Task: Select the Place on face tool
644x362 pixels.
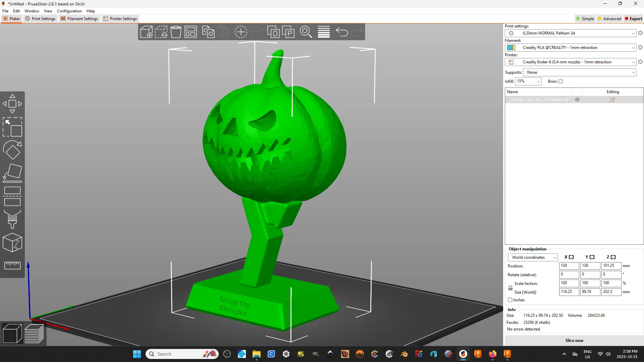Action: pyautogui.click(x=12, y=173)
